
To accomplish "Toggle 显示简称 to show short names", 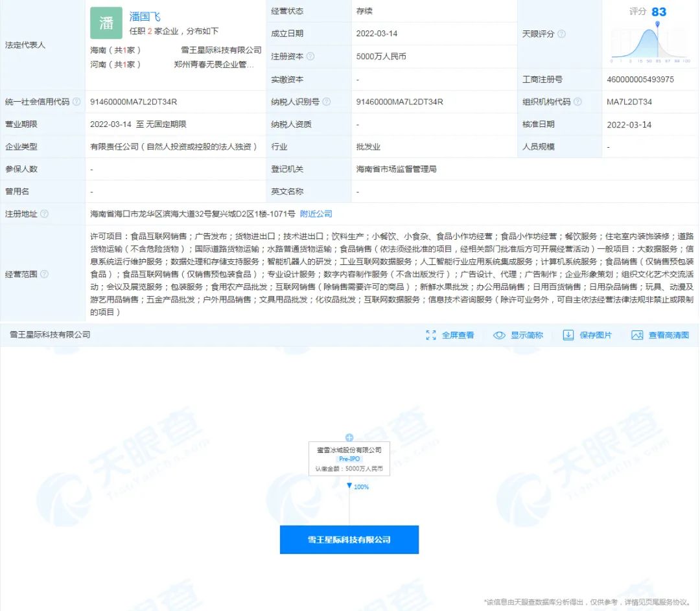I will (x=519, y=335).
